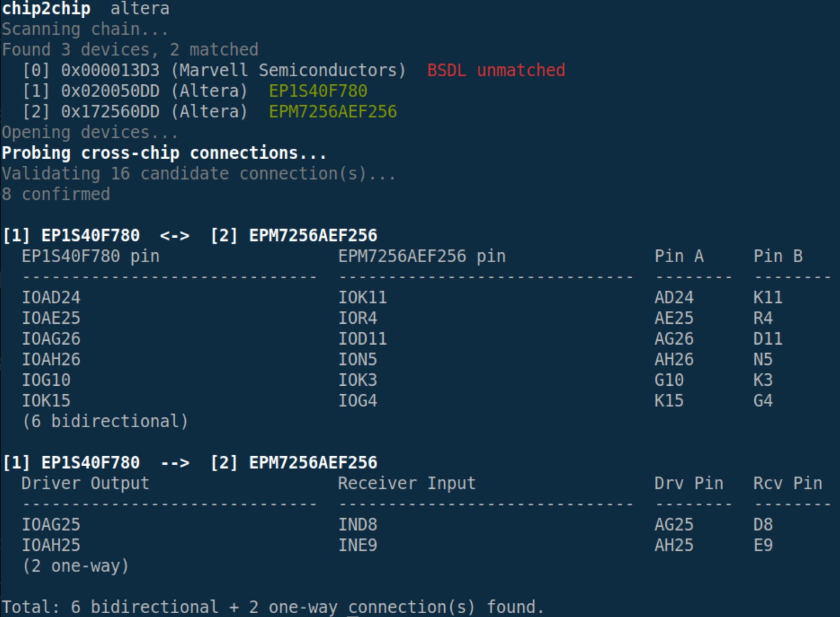Click the "Pin B" column header
Viewport: 840px width, 617px height.
pyautogui.click(x=778, y=256)
